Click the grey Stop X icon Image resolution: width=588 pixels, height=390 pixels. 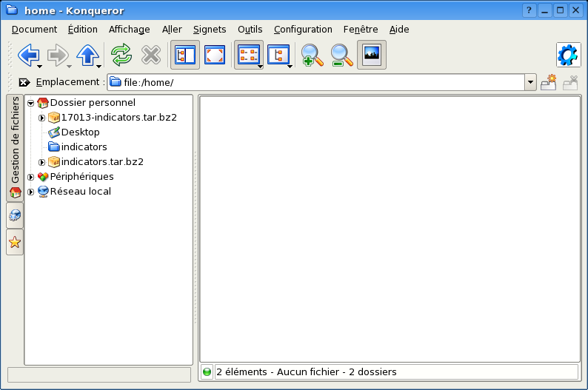tap(151, 55)
